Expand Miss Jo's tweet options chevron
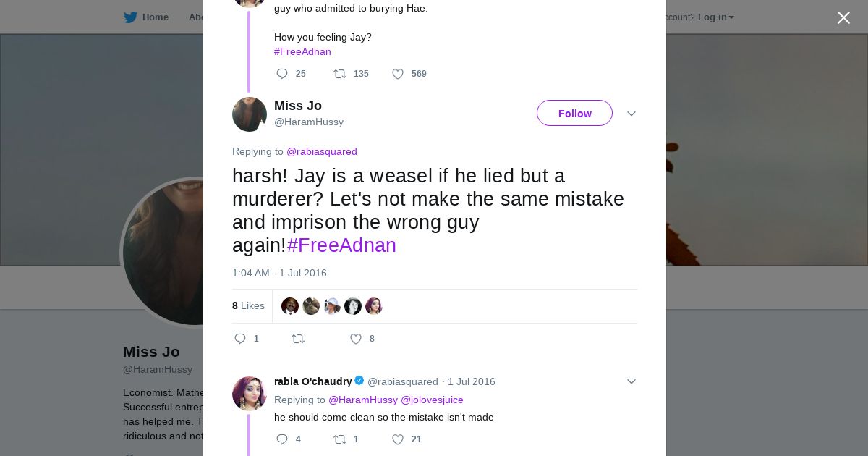The image size is (868, 456). 631,114
